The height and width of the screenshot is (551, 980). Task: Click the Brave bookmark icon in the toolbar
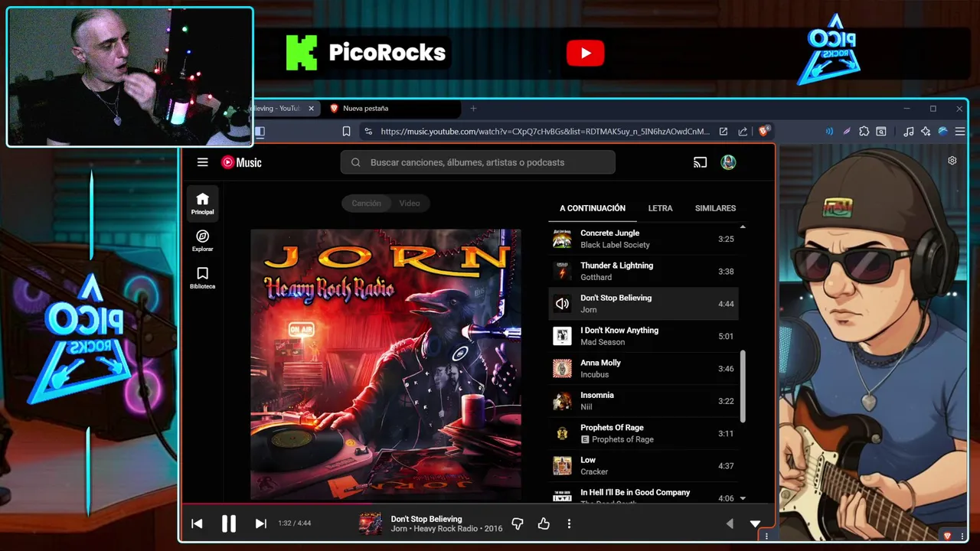click(x=346, y=132)
